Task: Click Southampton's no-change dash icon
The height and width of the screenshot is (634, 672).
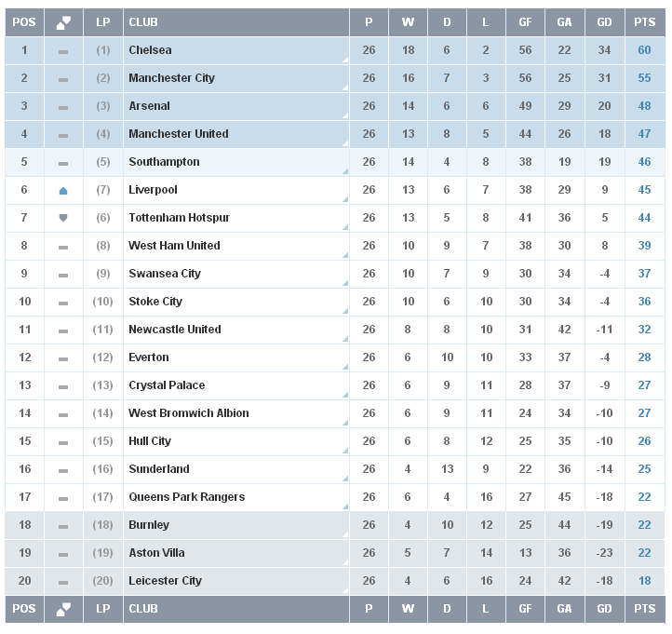Action: click(63, 163)
